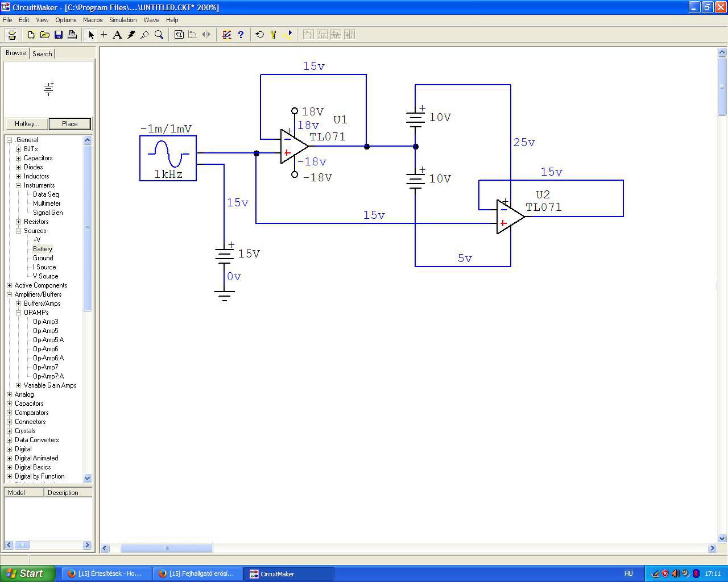
Task: Print the schematic using the printer icon
Action: point(72,35)
